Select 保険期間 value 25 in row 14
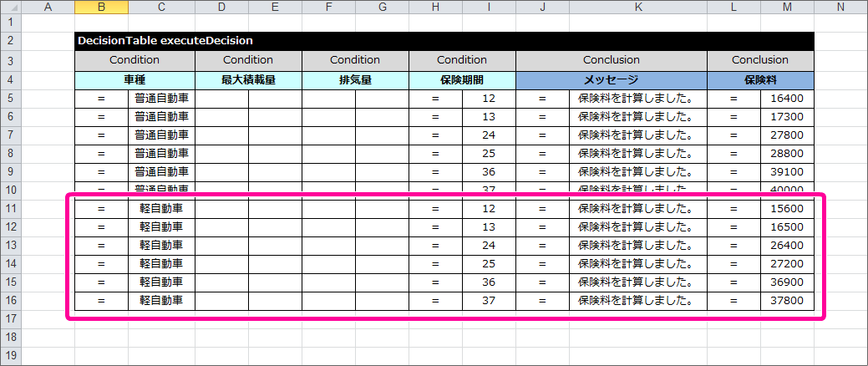 (x=489, y=263)
